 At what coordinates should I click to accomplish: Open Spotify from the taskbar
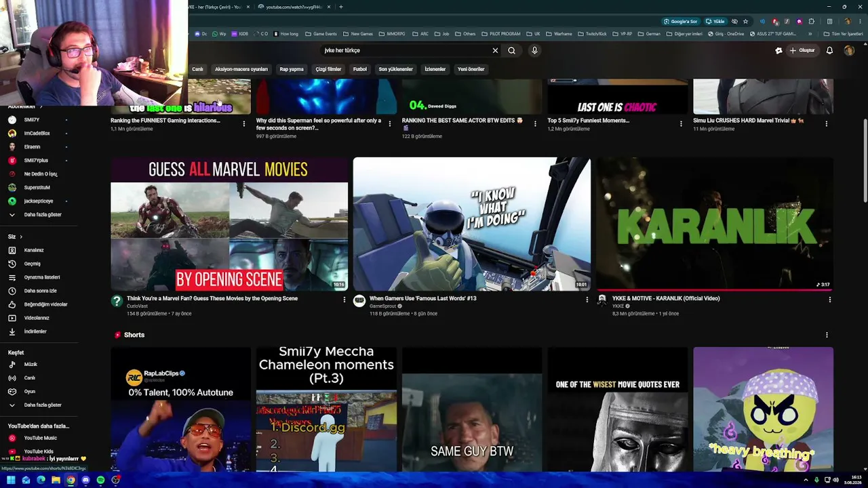(x=100, y=480)
